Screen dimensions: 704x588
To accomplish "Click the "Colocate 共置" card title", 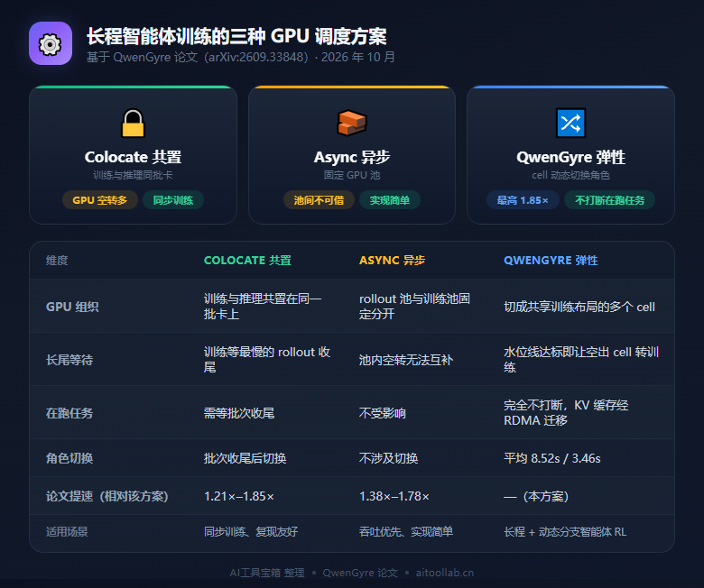I will (x=133, y=157).
